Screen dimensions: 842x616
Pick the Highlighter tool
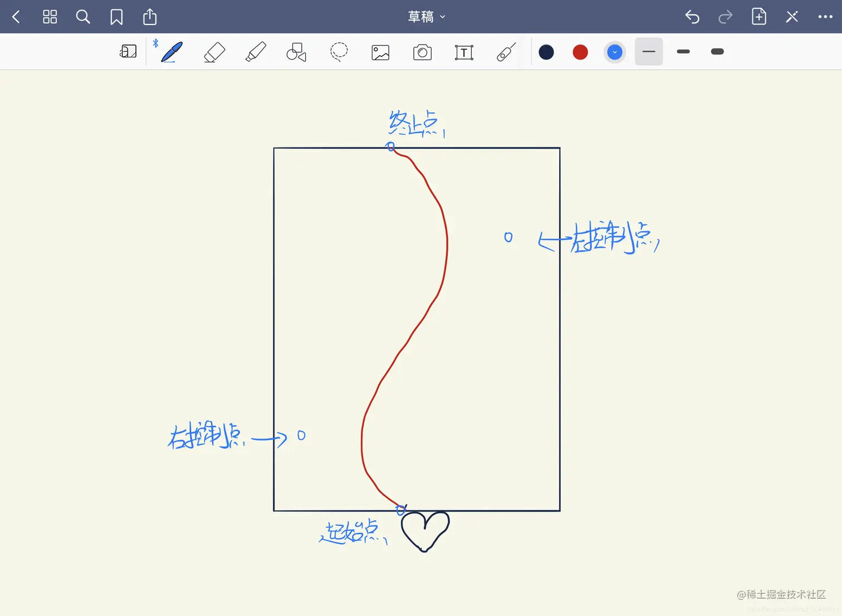pos(256,51)
